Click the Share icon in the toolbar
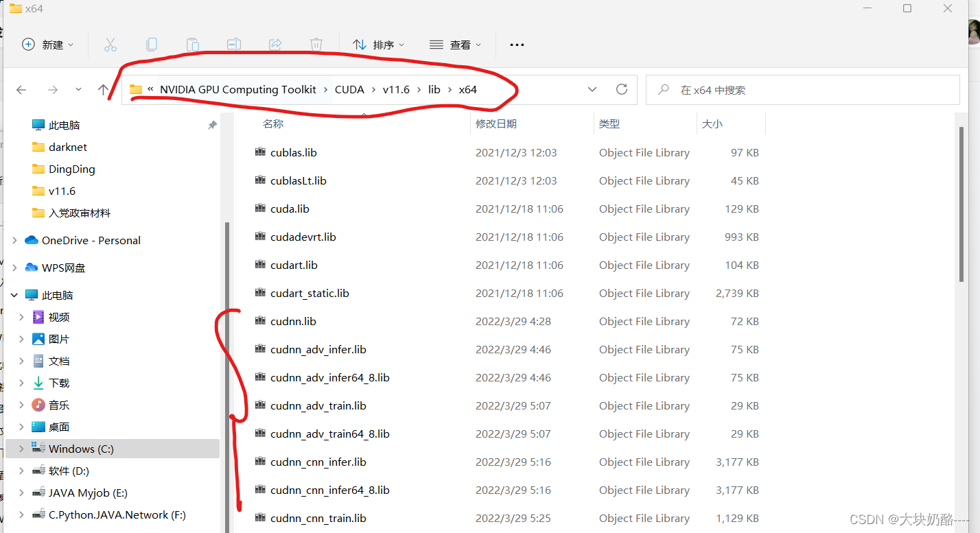The width and height of the screenshot is (980, 533). pyautogui.click(x=275, y=44)
